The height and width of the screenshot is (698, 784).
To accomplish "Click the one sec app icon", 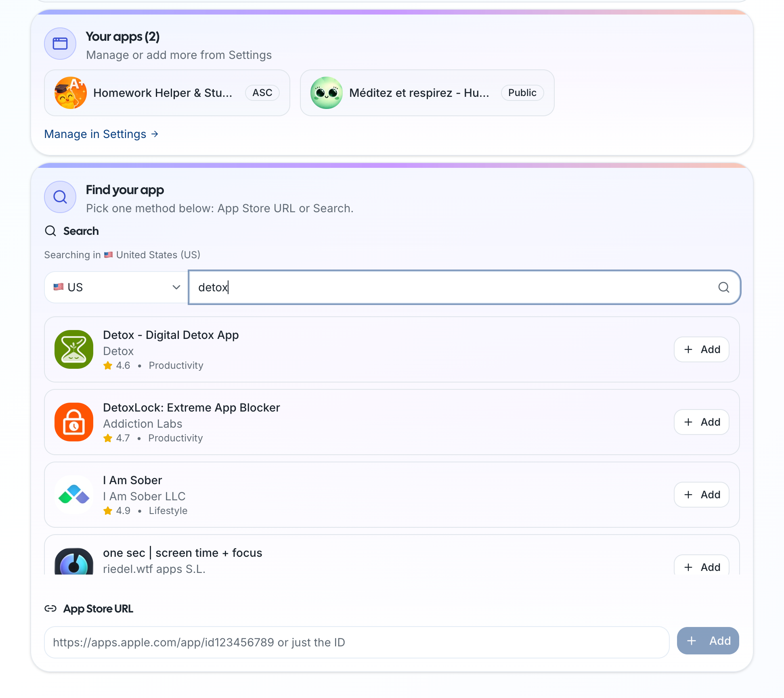I will click(74, 562).
